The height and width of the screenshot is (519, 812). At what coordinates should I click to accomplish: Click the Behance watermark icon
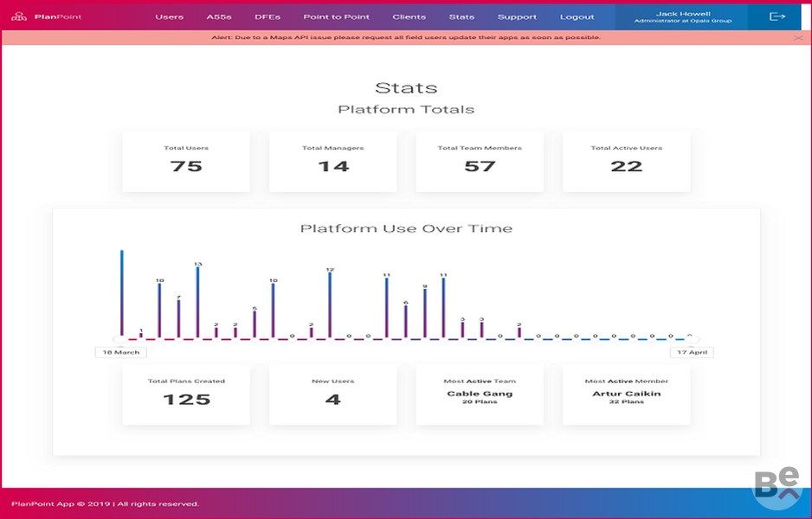click(776, 489)
